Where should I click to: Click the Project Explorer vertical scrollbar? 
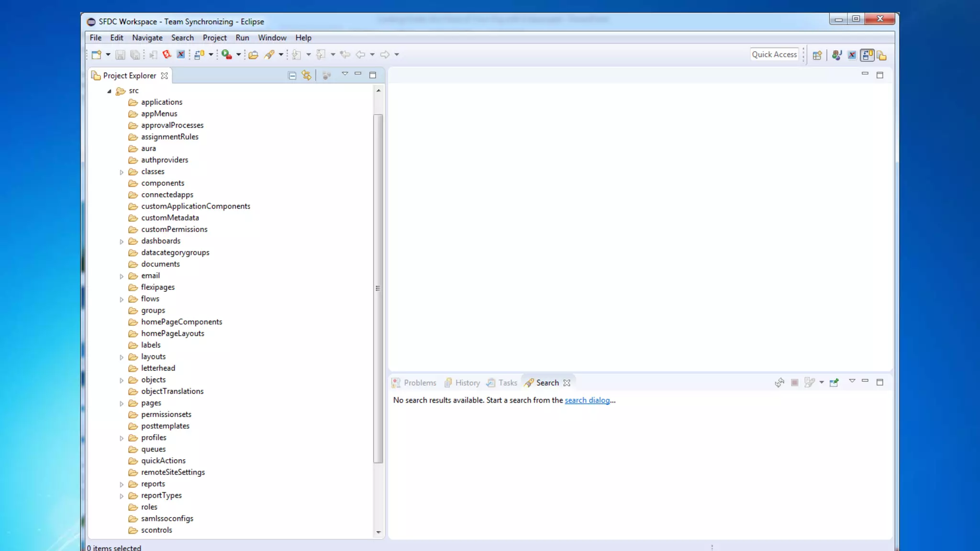tap(378, 288)
